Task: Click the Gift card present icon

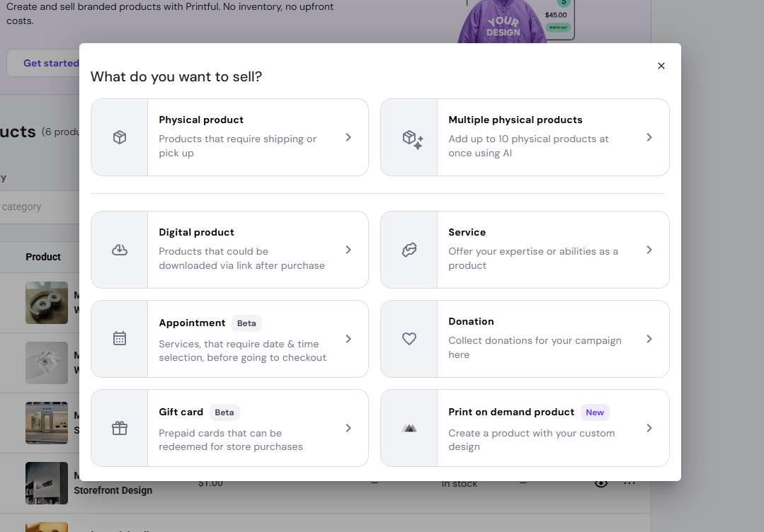Action: pyautogui.click(x=120, y=428)
